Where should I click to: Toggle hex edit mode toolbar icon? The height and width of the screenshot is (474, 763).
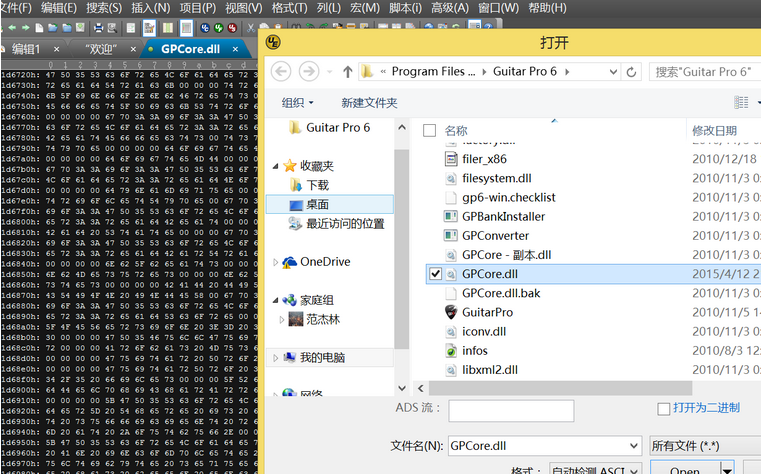click(x=149, y=28)
